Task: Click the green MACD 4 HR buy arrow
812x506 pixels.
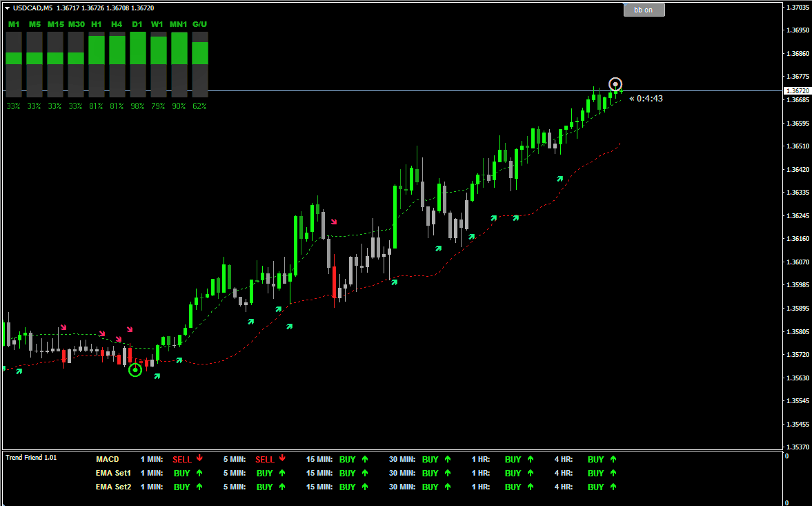Action: tap(613, 459)
